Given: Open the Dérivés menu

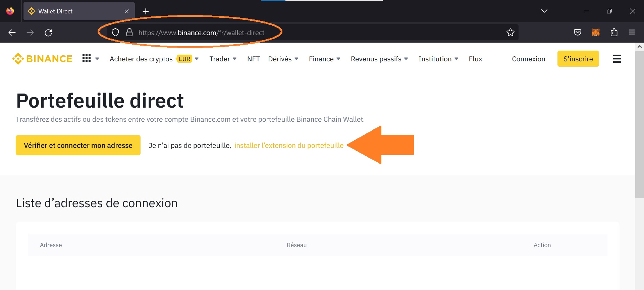Looking at the screenshot, I should (x=280, y=59).
